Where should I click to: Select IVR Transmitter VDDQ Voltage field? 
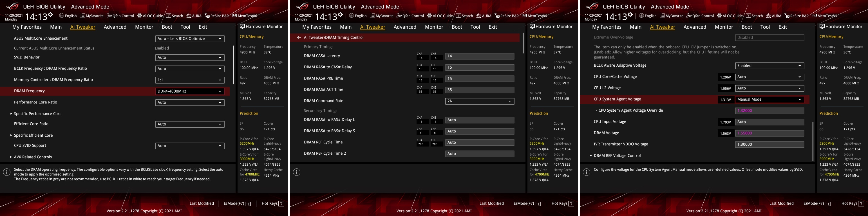(769, 144)
